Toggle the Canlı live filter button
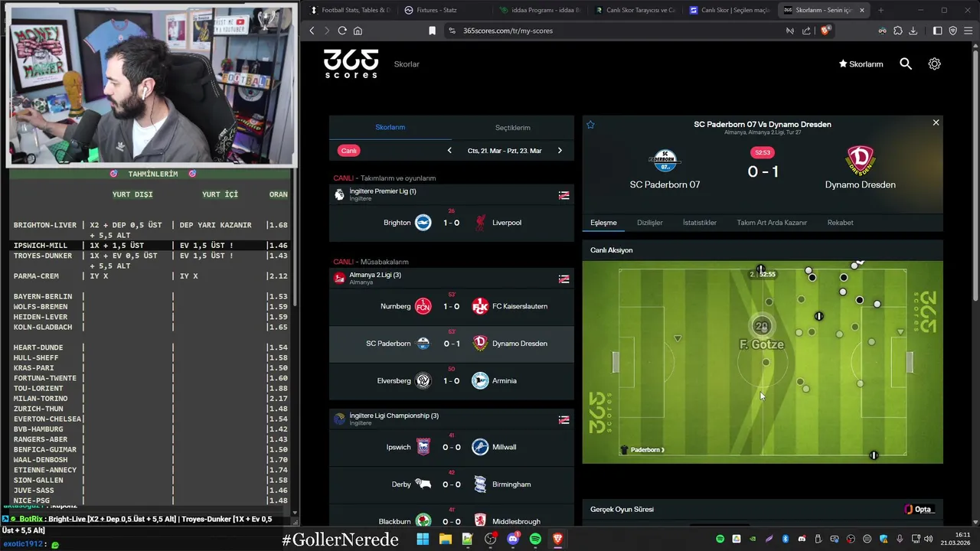The height and width of the screenshot is (551, 980). click(x=349, y=151)
